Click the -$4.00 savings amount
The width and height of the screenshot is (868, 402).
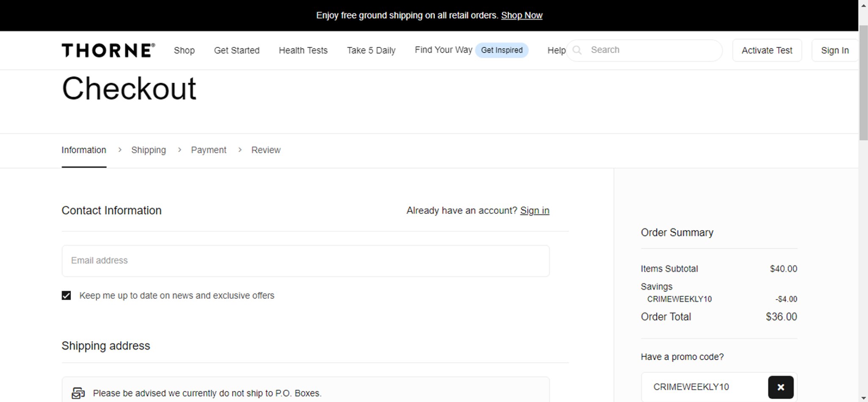pos(786,299)
